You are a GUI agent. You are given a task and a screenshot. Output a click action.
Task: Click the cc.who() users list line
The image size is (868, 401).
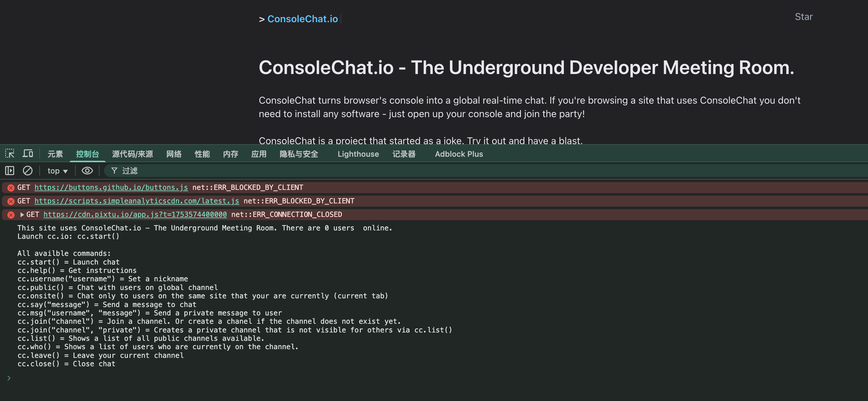[x=158, y=347]
